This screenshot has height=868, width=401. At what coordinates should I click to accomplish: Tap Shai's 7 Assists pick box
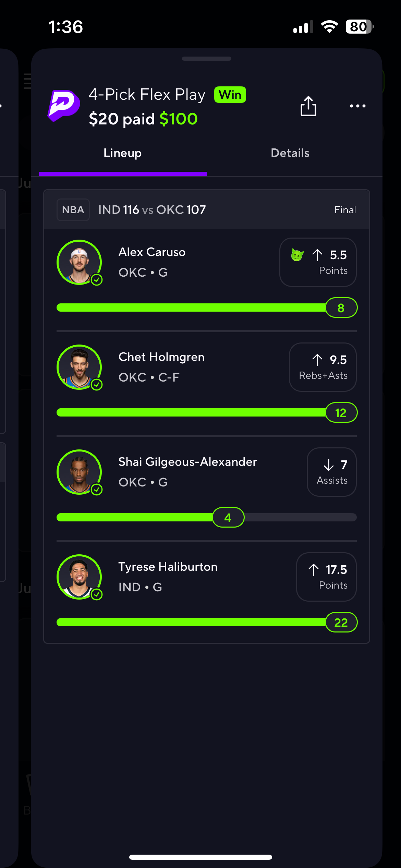coord(331,472)
